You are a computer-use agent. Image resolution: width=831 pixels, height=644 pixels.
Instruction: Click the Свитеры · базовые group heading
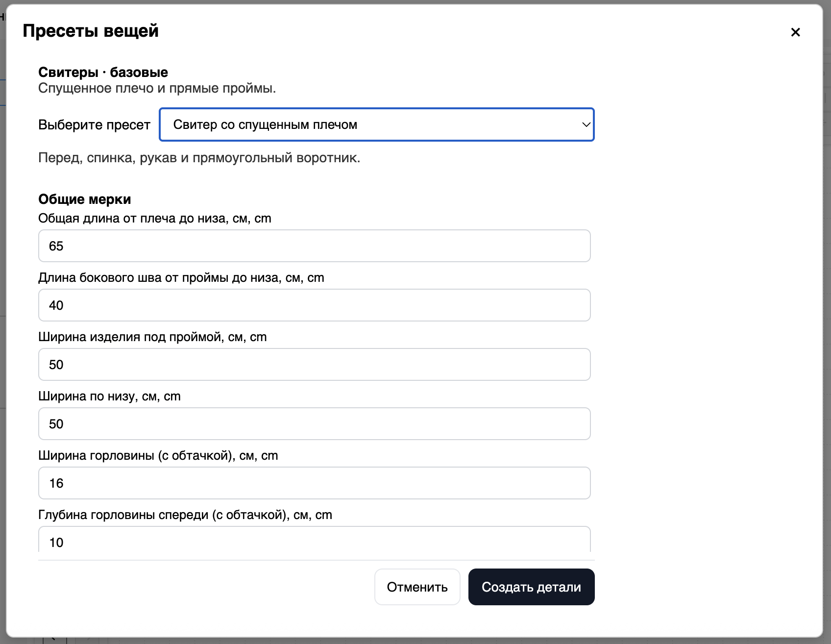(x=103, y=73)
